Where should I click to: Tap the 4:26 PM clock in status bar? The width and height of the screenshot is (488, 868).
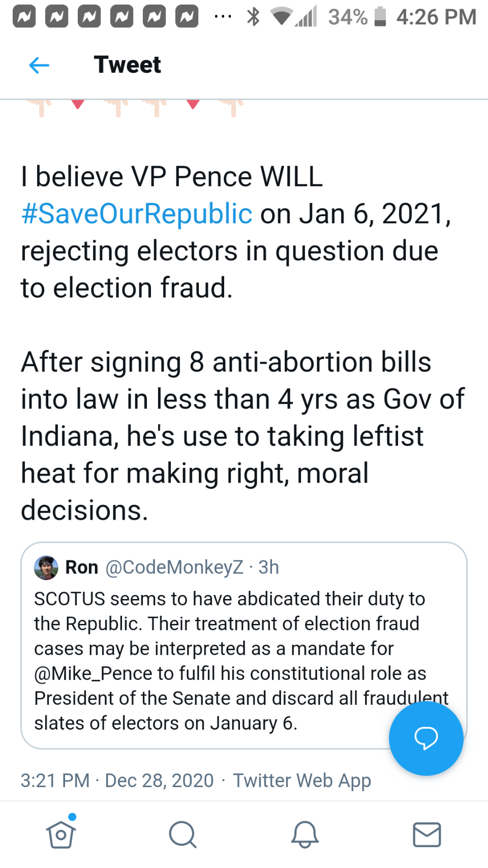[436, 17]
